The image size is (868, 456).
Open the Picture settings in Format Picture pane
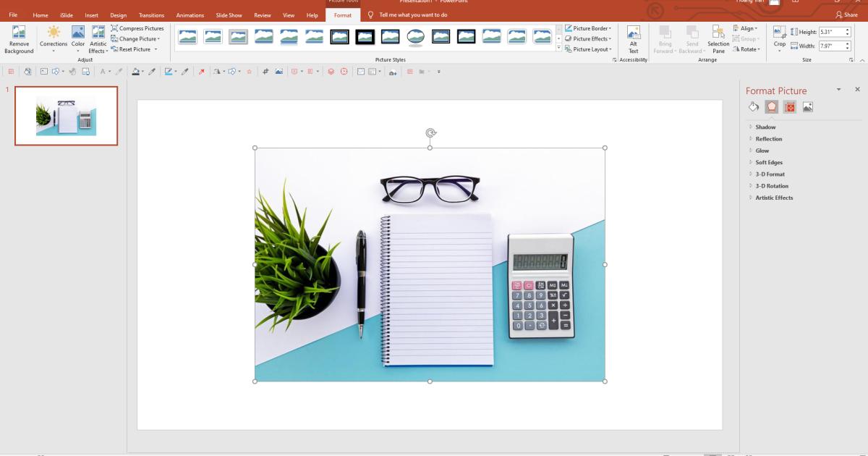[x=808, y=106]
